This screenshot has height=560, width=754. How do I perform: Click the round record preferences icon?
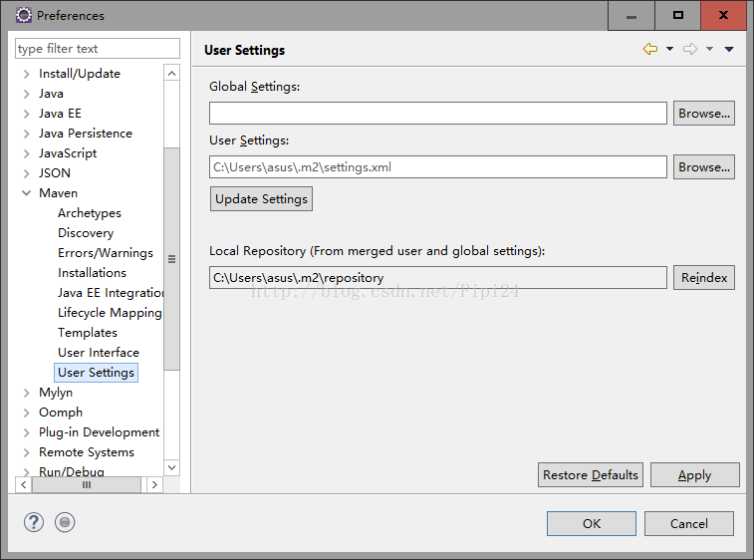[65, 522]
